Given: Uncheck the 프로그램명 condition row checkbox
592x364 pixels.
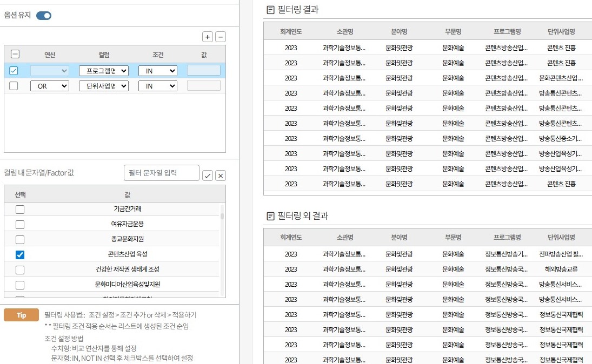Looking at the screenshot, I should point(14,71).
